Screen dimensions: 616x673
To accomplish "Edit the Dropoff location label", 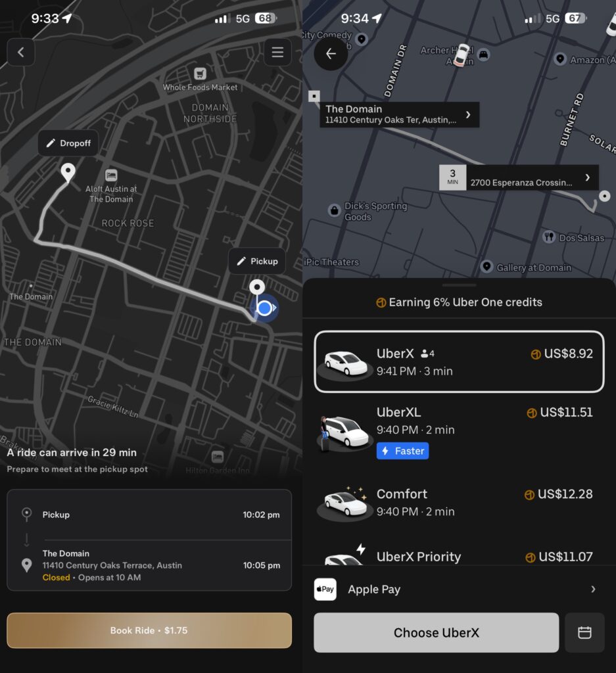I will pos(68,143).
